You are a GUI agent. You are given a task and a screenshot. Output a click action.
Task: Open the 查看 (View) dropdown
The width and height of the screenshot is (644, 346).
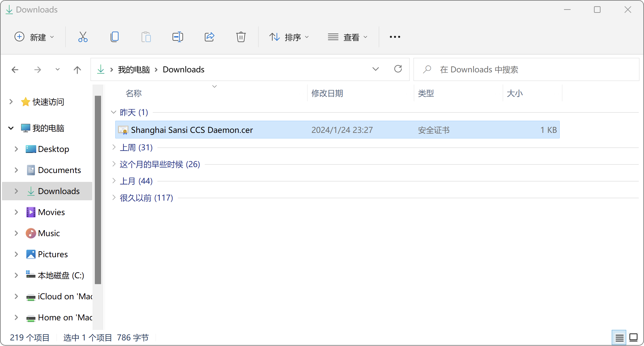[x=347, y=37]
